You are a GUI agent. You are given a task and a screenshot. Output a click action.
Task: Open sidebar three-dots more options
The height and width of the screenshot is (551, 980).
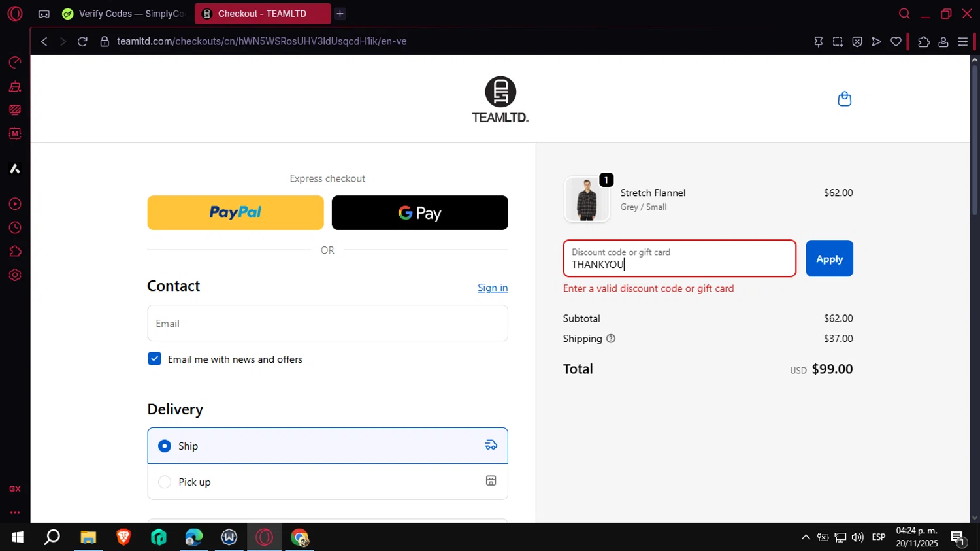tap(15, 512)
